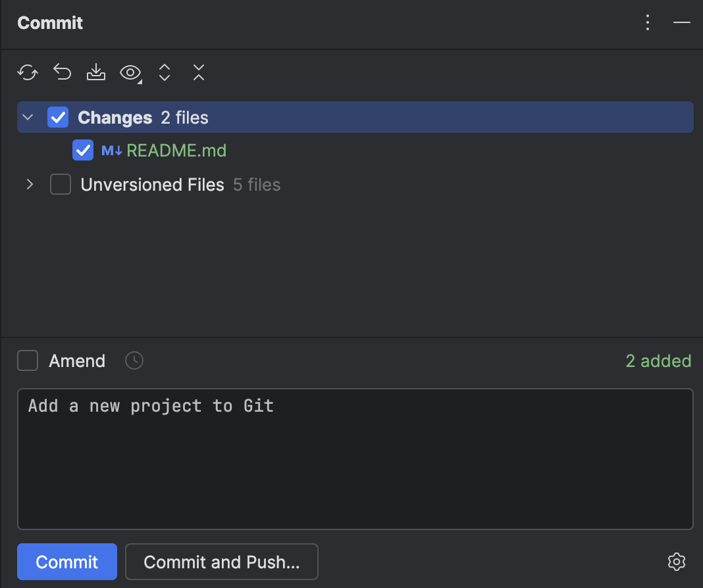
Task: Select the Rollback changes icon
Action: [62, 72]
